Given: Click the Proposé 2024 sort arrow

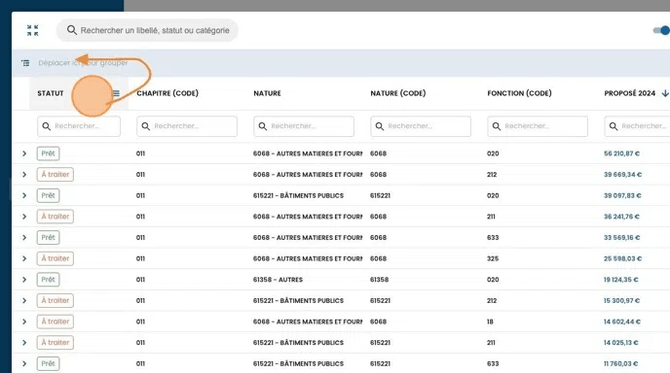Looking at the screenshot, I should [665, 93].
